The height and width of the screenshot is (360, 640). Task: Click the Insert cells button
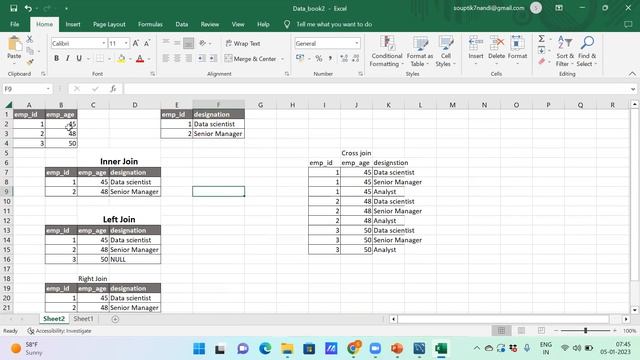[476, 48]
